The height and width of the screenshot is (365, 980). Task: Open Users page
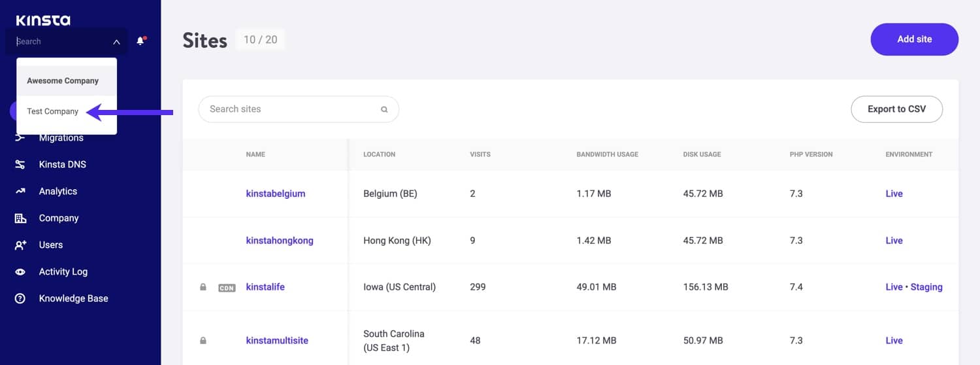(x=51, y=245)
